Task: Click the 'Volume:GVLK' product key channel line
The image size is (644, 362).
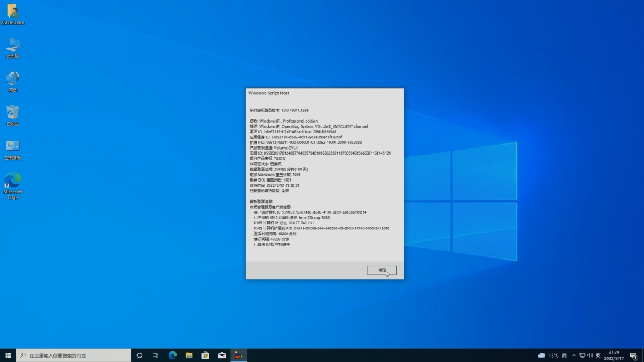Action: click(274, 148)
